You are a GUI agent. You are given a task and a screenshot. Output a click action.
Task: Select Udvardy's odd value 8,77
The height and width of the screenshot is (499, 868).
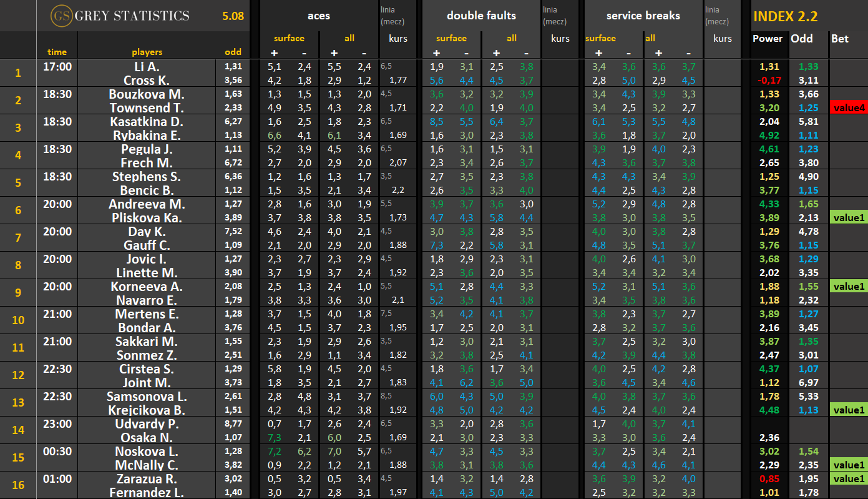click(233, 423)
